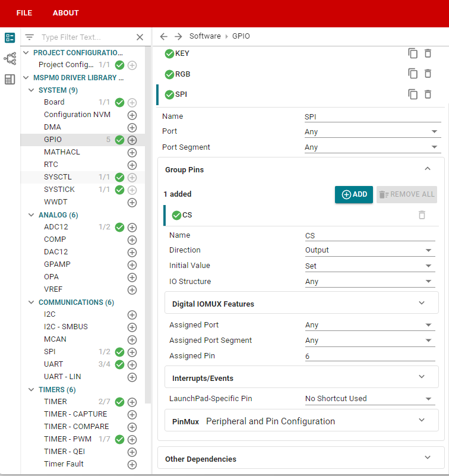Open the Port dropdown

tap(372, 132)
